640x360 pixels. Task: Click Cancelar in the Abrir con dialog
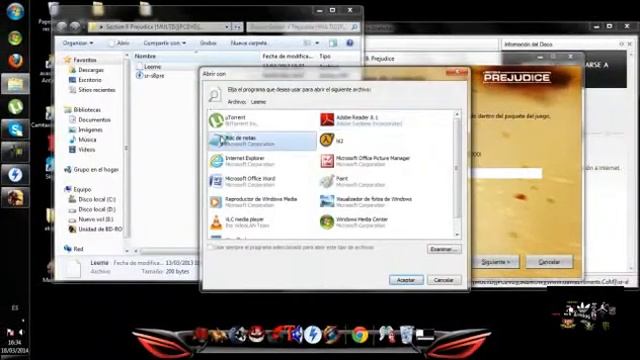[444, 280]
